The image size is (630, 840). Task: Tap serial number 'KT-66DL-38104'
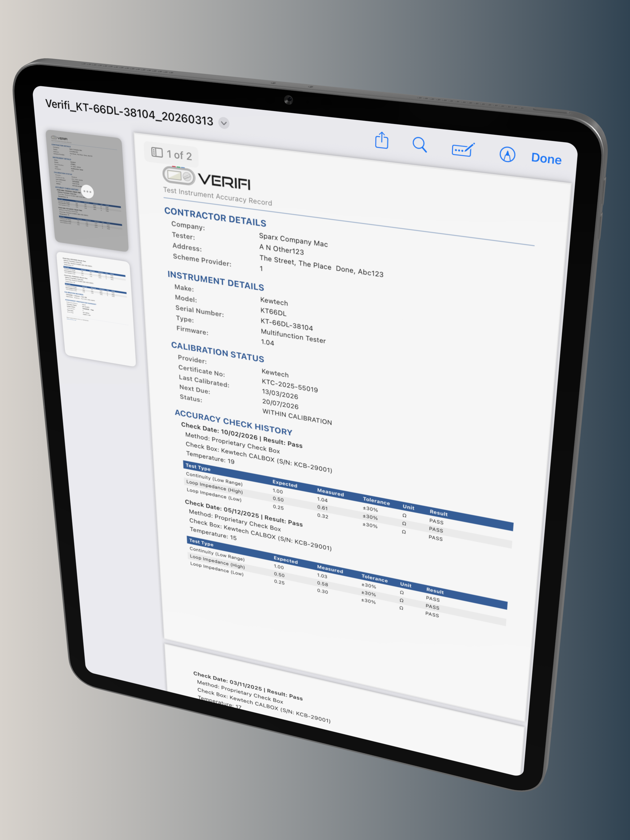coord(286,324)
